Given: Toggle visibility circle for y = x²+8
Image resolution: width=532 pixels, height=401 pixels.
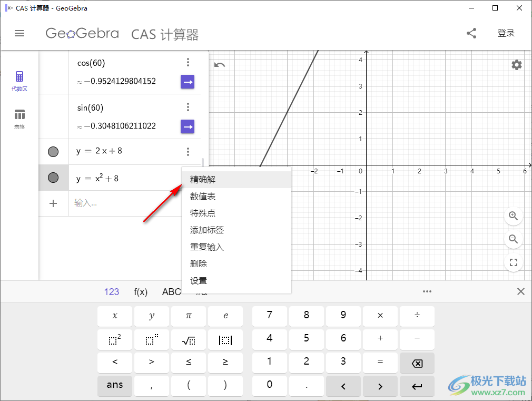Looking at the screenshot, I should pos(53,178).
